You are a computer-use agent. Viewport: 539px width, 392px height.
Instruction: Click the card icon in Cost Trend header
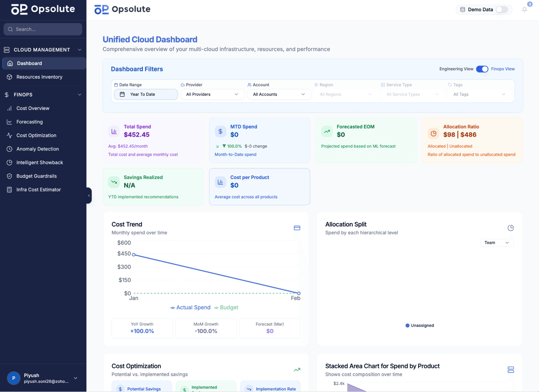point(297,228)
